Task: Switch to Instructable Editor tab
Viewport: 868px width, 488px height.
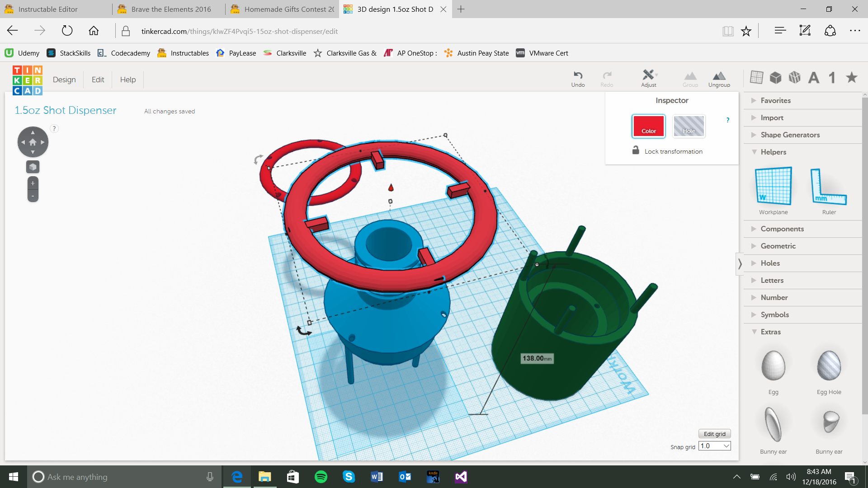Action: [55, 9]
